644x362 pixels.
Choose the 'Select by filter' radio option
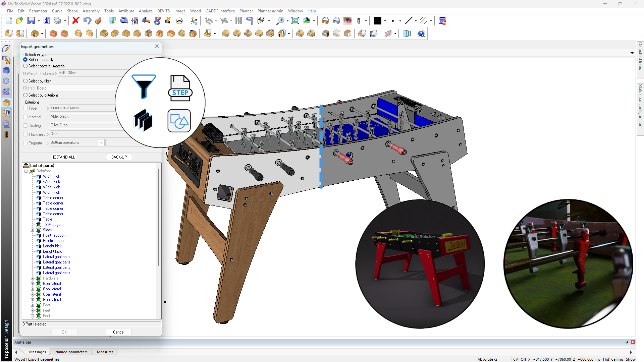point(25,81)
